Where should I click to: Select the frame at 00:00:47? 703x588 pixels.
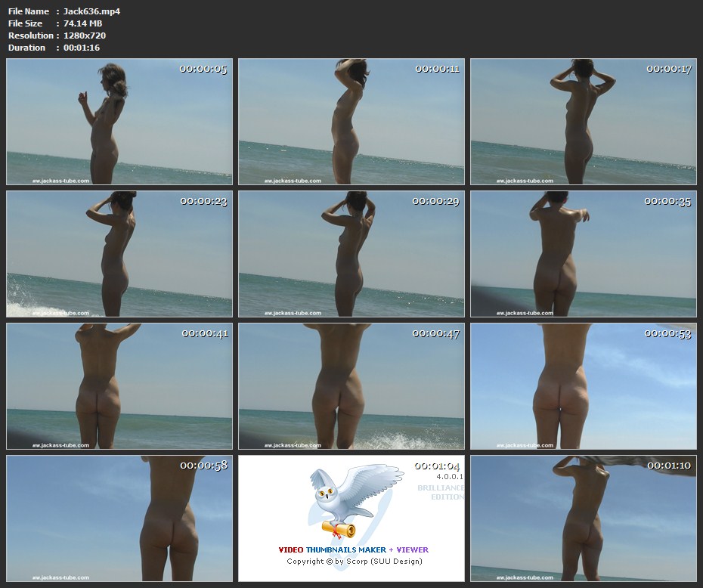click(351, 386)
